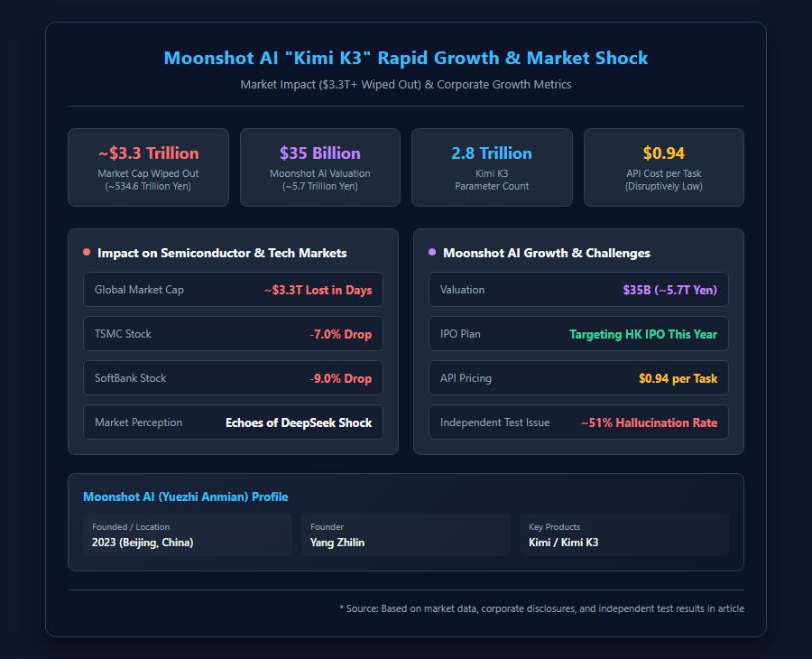Select the $35 Billion valuation card
The width and height of the screenshot is (812, 659).
(320, 167)
